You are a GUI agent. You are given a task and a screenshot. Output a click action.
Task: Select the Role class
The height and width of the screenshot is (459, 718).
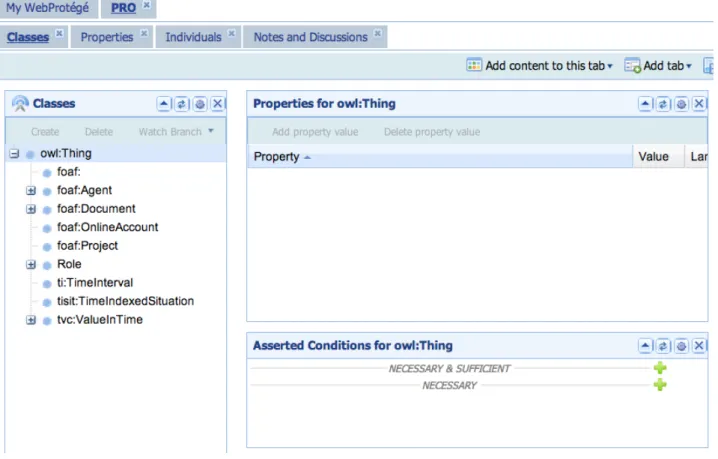pos(69,264)
